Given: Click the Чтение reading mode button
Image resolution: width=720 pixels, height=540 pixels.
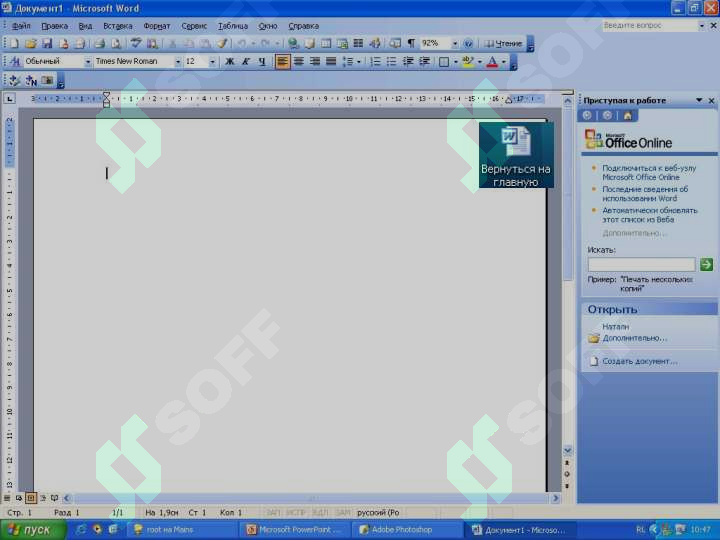Looking at the screenshot, I should (503, 44).
